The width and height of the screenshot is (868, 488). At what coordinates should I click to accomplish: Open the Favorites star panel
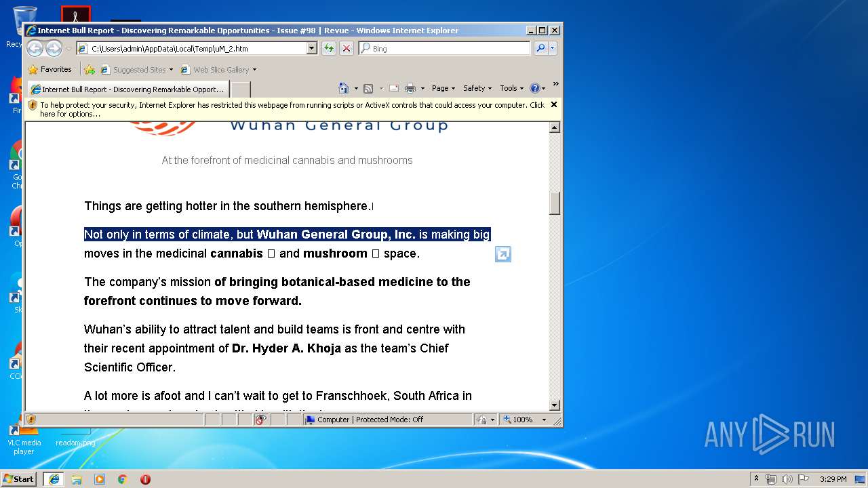pyautogui.click(x=50, y=69)
